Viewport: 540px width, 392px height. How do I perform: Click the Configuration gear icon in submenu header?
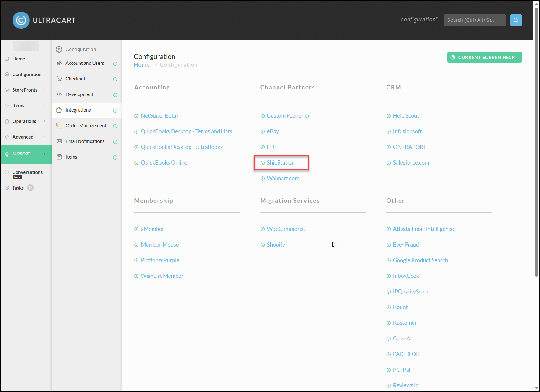[59, 49]
